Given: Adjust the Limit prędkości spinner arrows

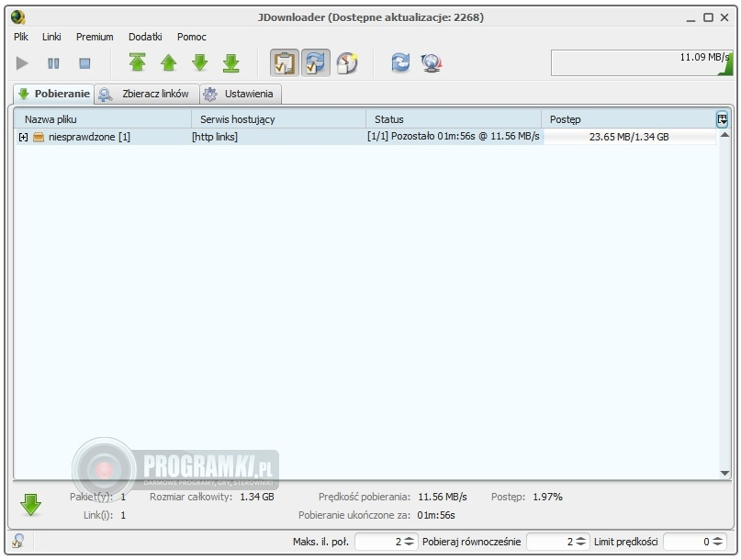Looking at the screenshot, I should 717,542.
